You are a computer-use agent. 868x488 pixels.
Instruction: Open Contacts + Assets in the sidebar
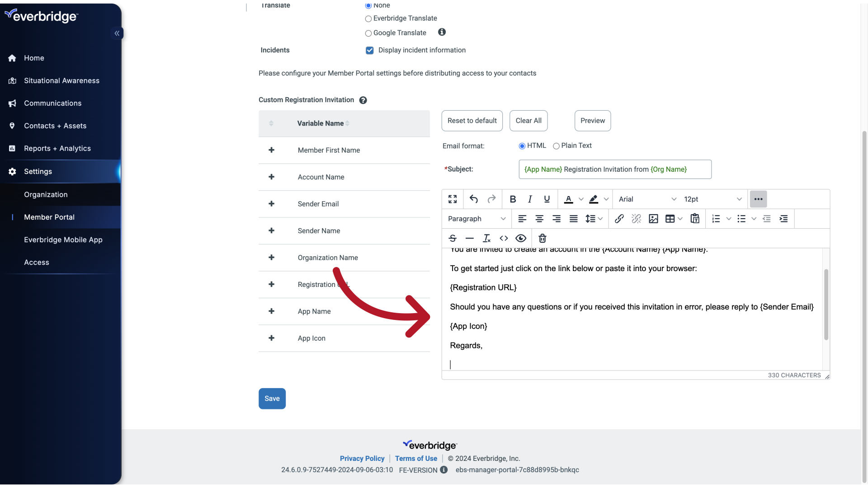click(x=55, y=126)
